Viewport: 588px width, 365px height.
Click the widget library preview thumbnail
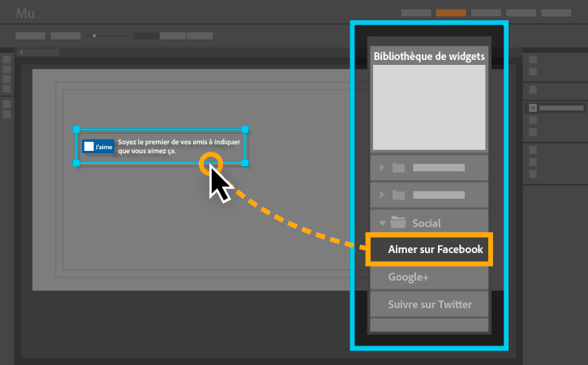click(429, 107)
